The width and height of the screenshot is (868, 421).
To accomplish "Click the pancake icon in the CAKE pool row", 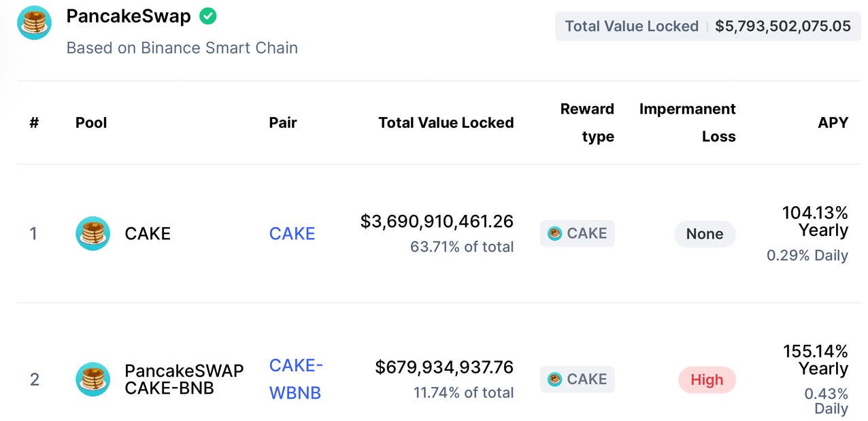I will [x=93, y=233].
